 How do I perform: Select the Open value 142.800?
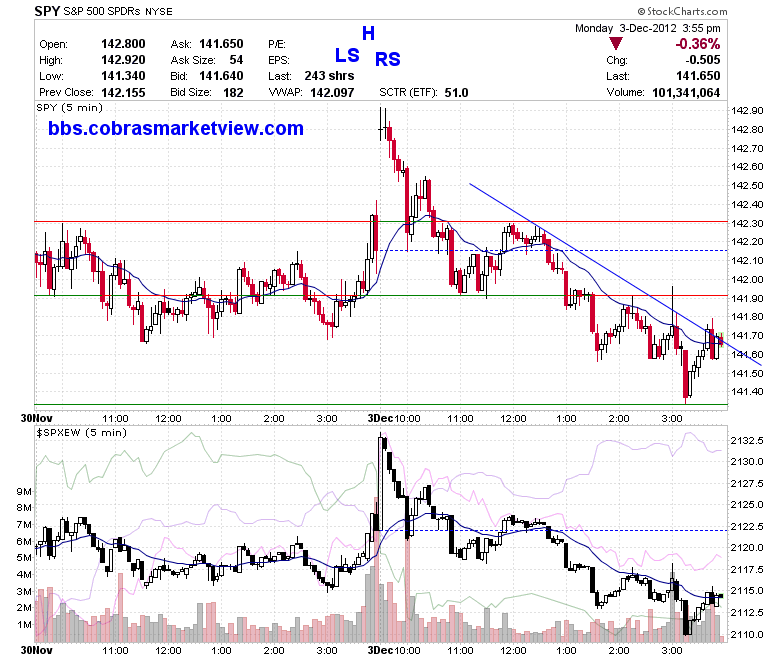coord(123,44)
